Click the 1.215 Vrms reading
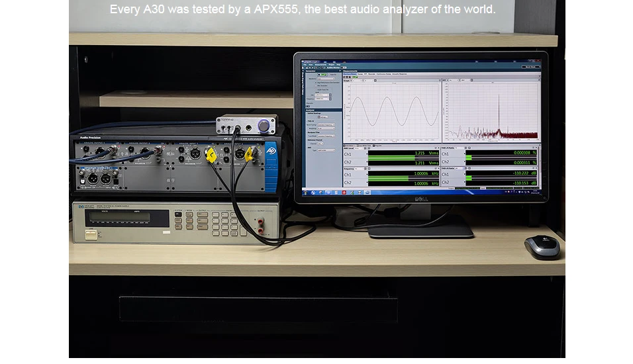The width and height of the screenshot is (633, 364). click(426, 153)
